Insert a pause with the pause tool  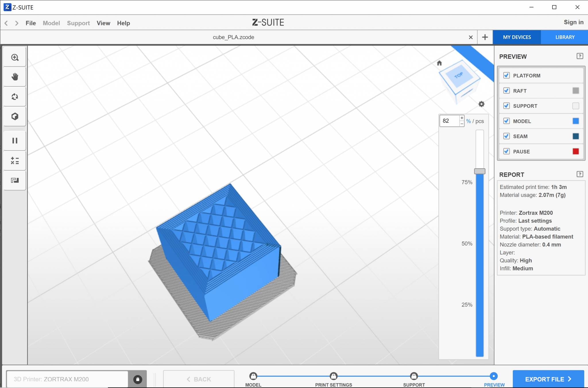pos(15,140)
